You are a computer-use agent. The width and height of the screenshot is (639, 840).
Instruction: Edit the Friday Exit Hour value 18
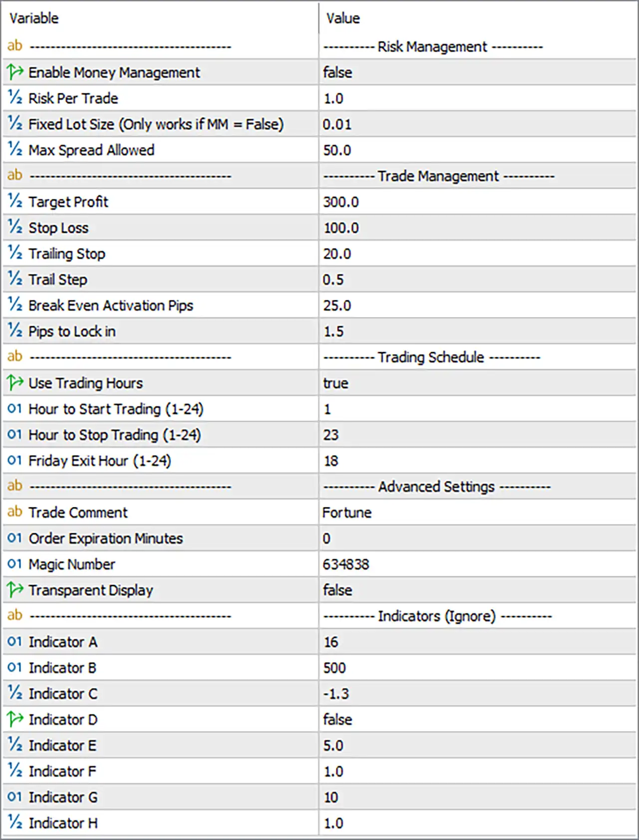click(330, 461)
